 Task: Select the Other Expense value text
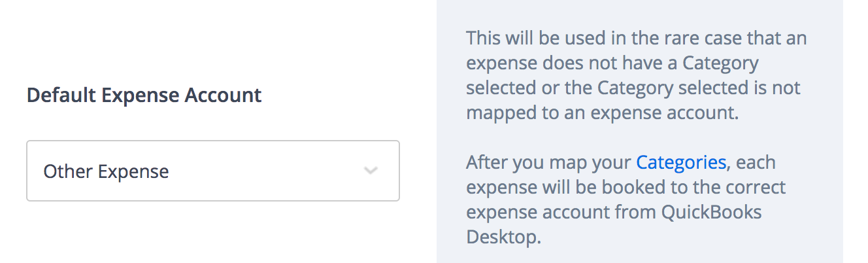pyautogui.click(x=106, y=172)
